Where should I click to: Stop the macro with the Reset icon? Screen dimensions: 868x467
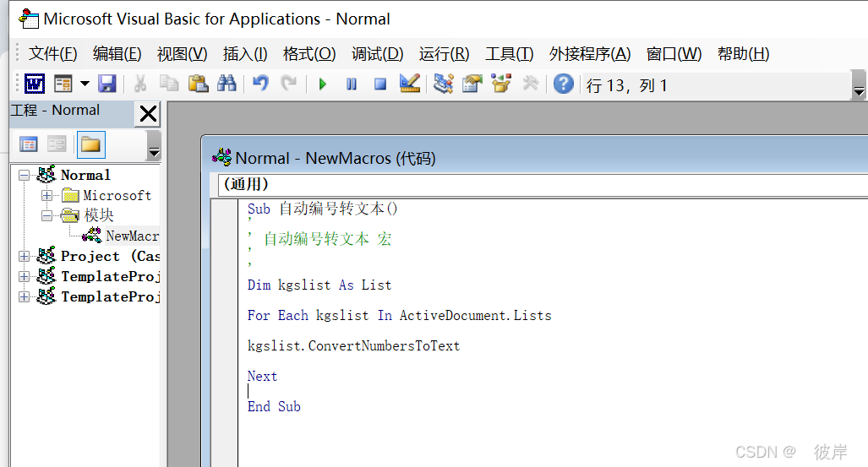[379, 84]
